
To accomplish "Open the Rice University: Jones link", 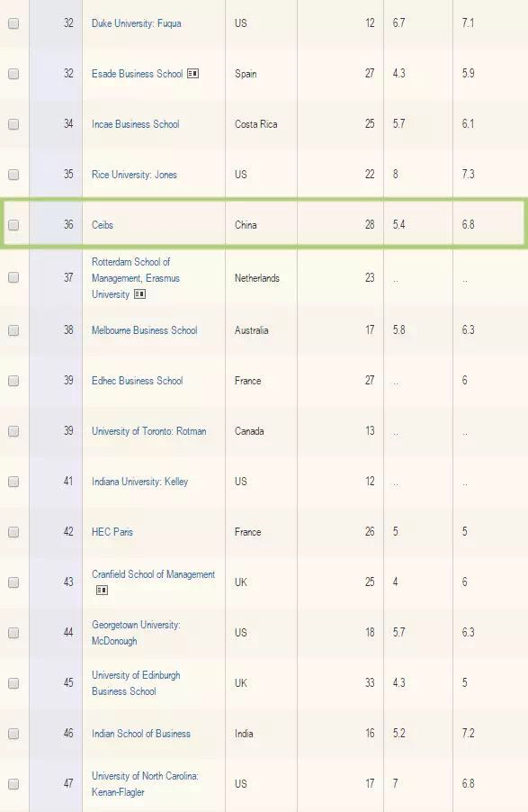I will tap(134, 175).
